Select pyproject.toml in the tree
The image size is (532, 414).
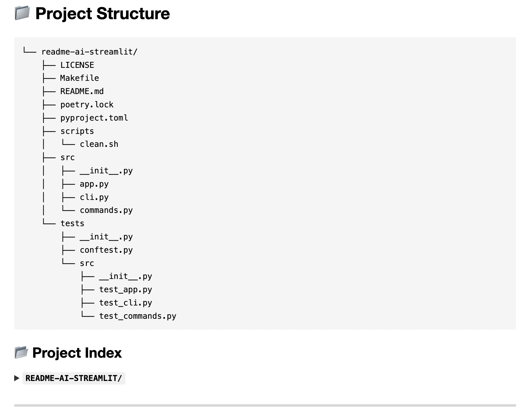tap(94, 118)
